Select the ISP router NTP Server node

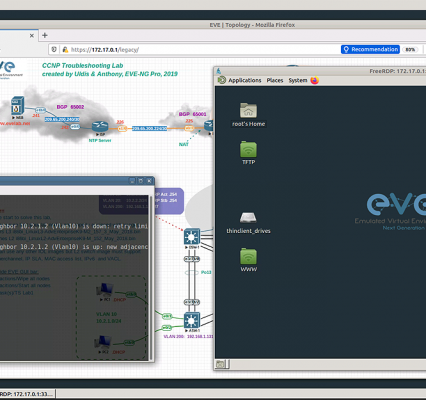[x=100, y=127]
